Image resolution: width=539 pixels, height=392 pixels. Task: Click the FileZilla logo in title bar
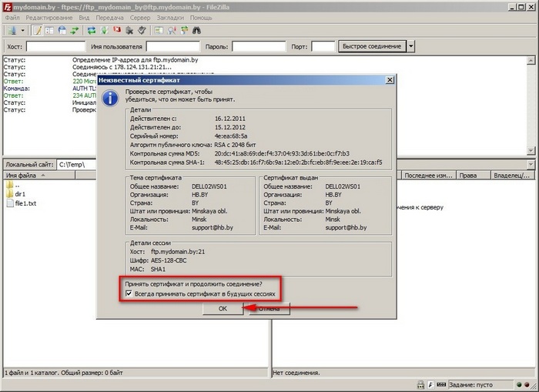7,7
